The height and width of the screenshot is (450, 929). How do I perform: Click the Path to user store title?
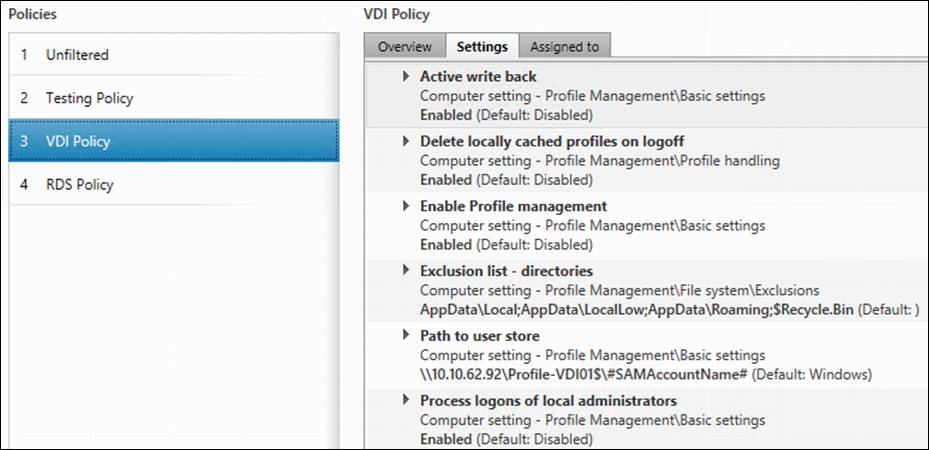coord(480,336)
